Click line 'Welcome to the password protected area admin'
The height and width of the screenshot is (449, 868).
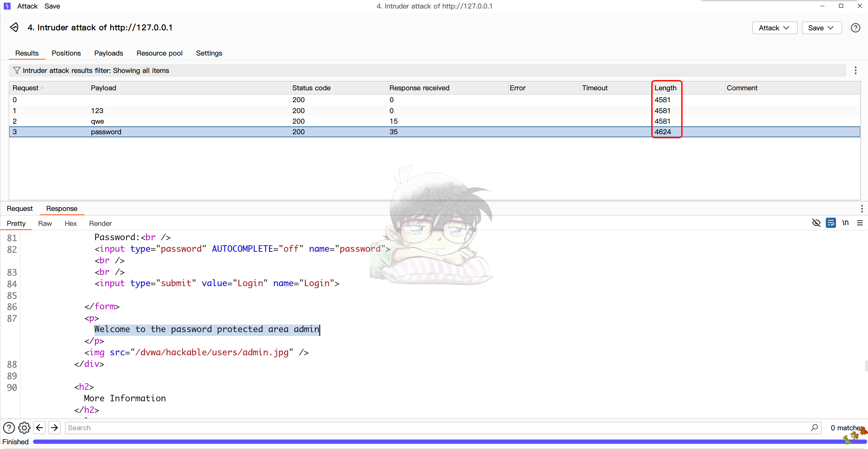pyautogui.click(x=207, y=329)
